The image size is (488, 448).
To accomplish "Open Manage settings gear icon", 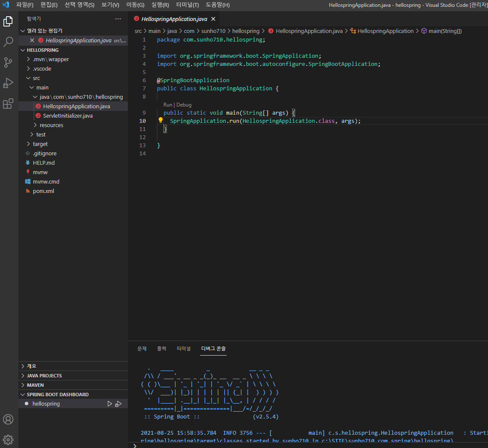I will point(8,439).
